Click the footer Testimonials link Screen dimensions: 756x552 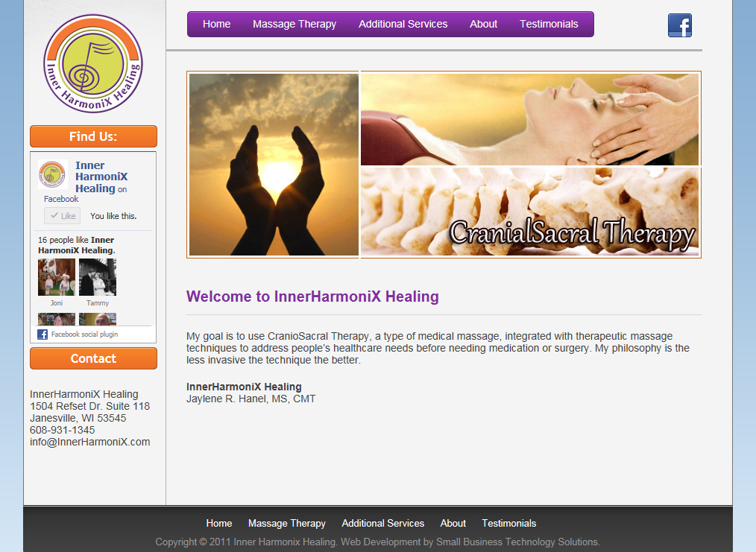[x=508, y=523]
